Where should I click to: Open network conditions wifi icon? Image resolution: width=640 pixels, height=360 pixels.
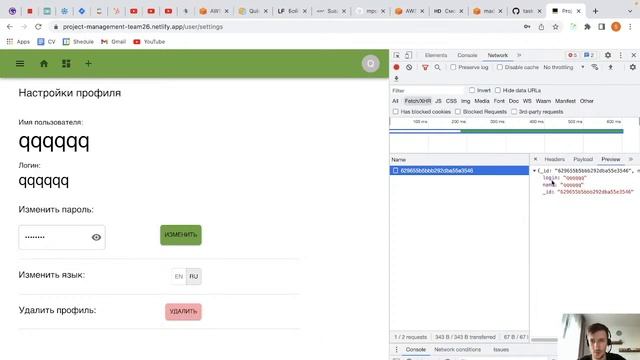(x=595, y=67)
